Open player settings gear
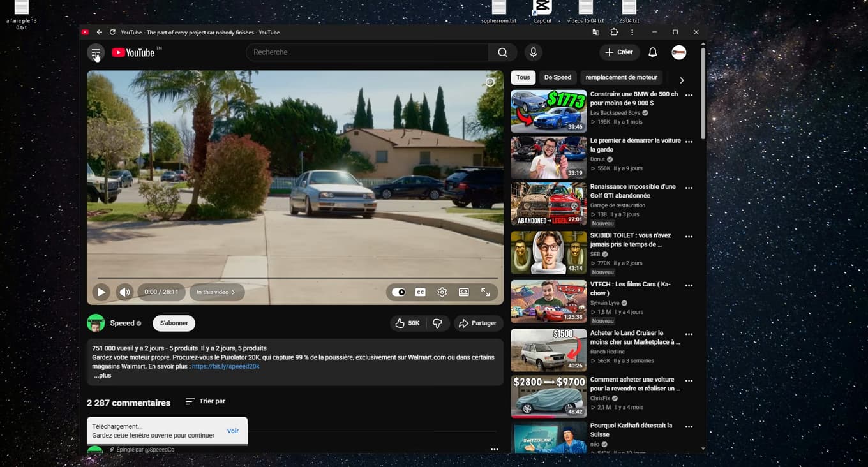The image size is (868, 467). coord(442,292)
